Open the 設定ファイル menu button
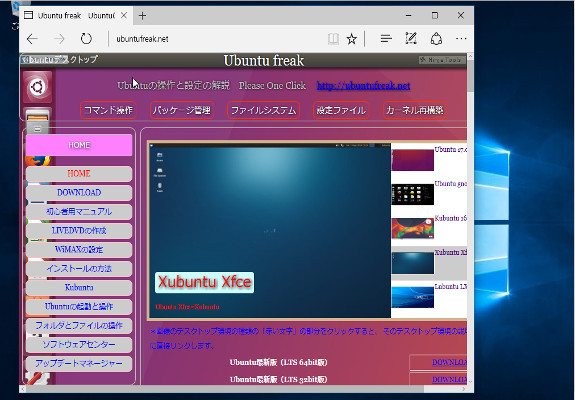Screen dimensions: 575x400 [341, 110]
